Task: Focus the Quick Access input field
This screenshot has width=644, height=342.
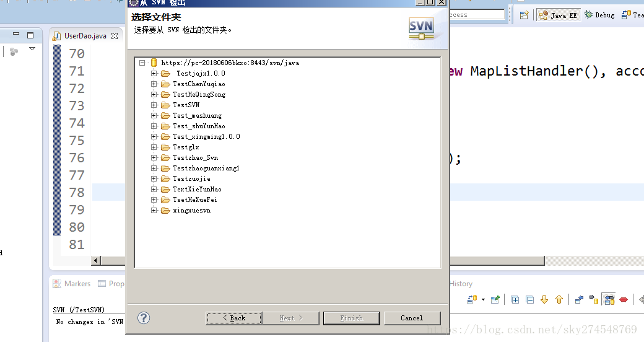Action: tap(477, 15)
